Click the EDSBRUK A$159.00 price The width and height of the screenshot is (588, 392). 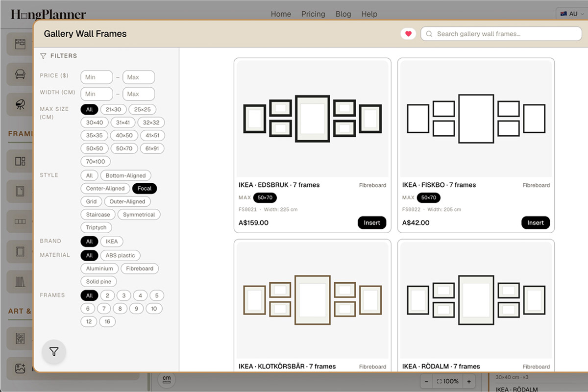pos(254,222)
